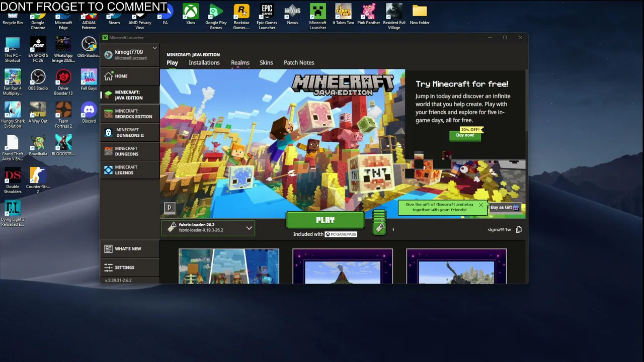Select the Discord desktop shortcut

(x=89, y=113)
